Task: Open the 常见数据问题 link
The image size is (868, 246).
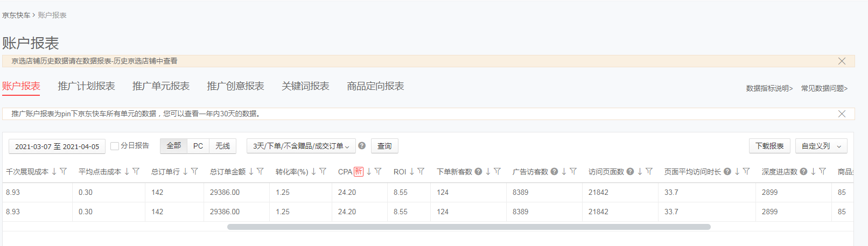Action: (x=824, y=88)
